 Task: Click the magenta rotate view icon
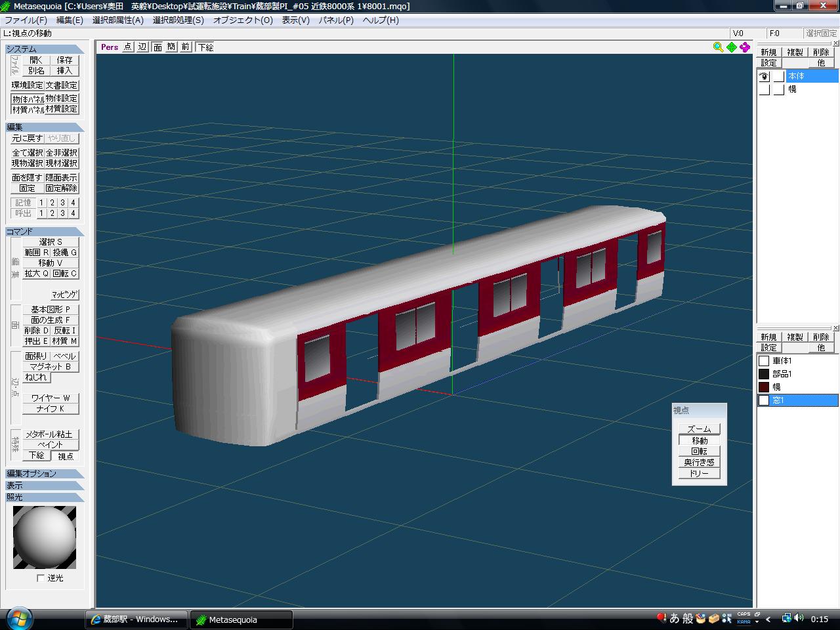pos(745,47)
